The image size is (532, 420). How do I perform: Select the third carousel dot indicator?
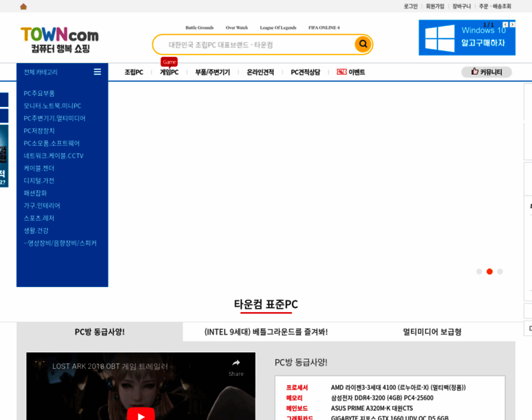tap(500, 272)
